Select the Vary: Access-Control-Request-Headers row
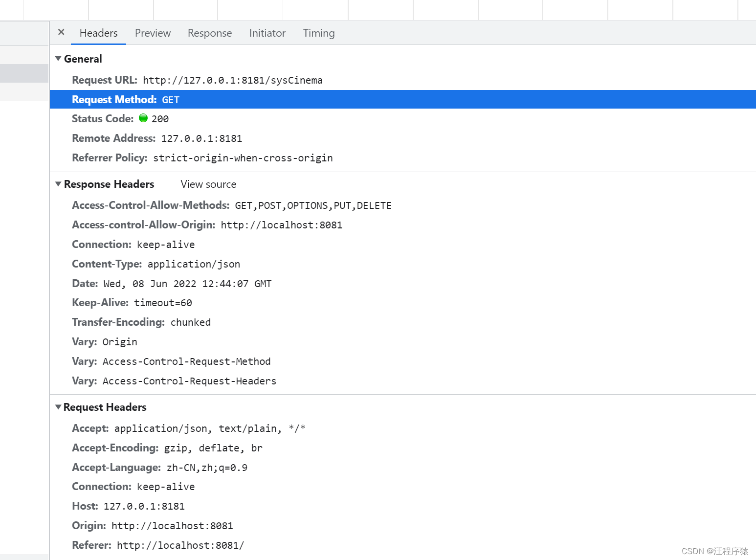The image size is (756, 560). coord(403,381)
